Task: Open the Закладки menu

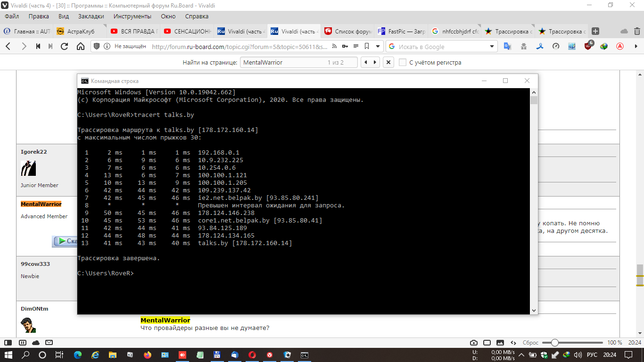Action: 91,16
